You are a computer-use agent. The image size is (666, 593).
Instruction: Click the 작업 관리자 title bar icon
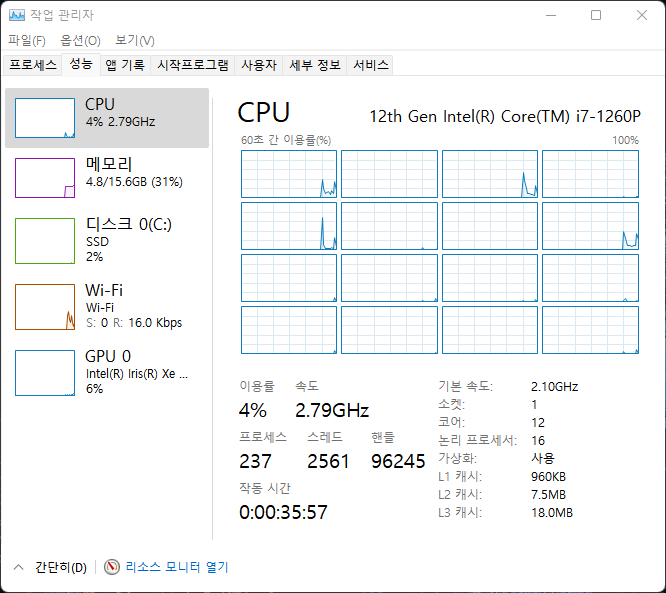pyautogui.click(x=17, y=15)
